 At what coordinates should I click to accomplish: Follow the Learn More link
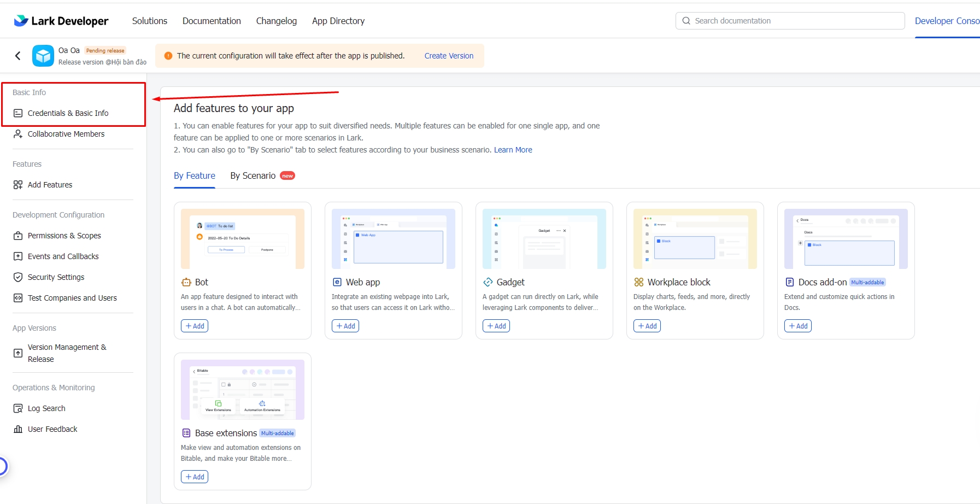[513, 150]
